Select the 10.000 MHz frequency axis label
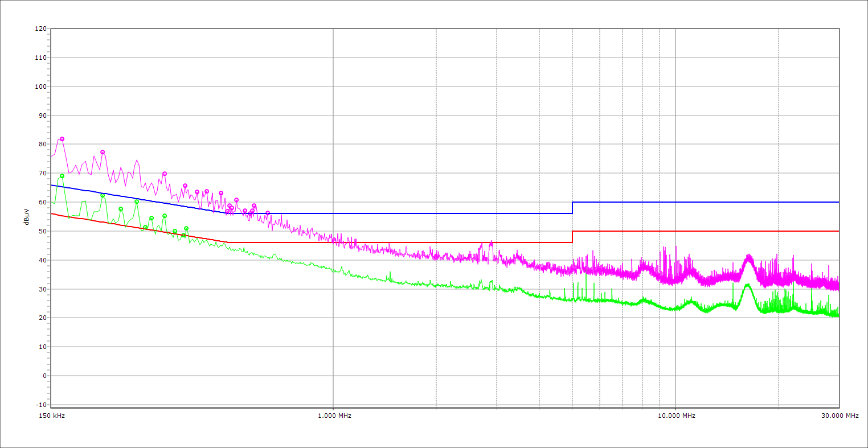This screenshot has width=868, height=448. pyautogui.click(x=675, y=416)
